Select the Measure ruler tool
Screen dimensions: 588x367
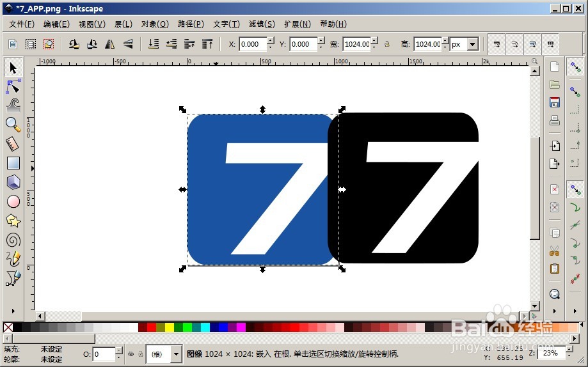coord(13,144)
